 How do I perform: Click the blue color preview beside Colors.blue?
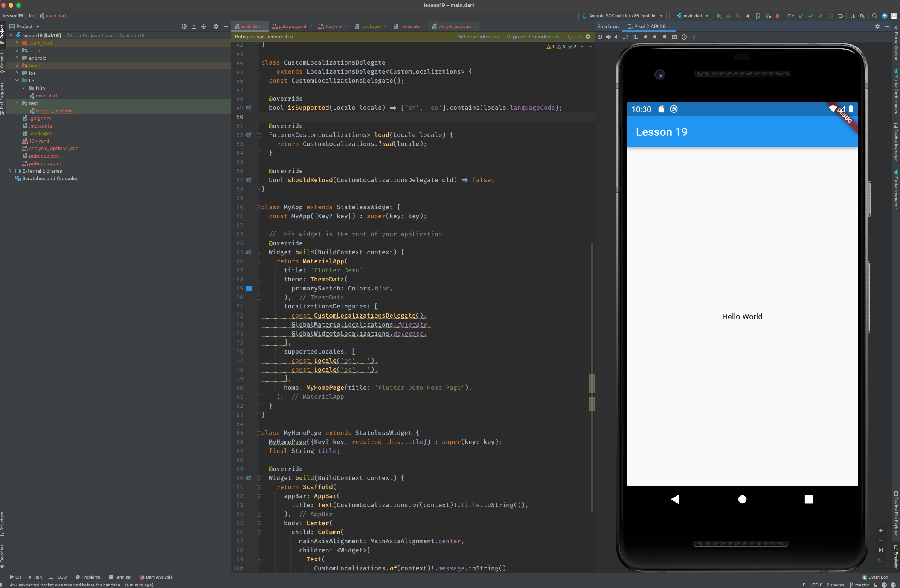coord(249,288)
